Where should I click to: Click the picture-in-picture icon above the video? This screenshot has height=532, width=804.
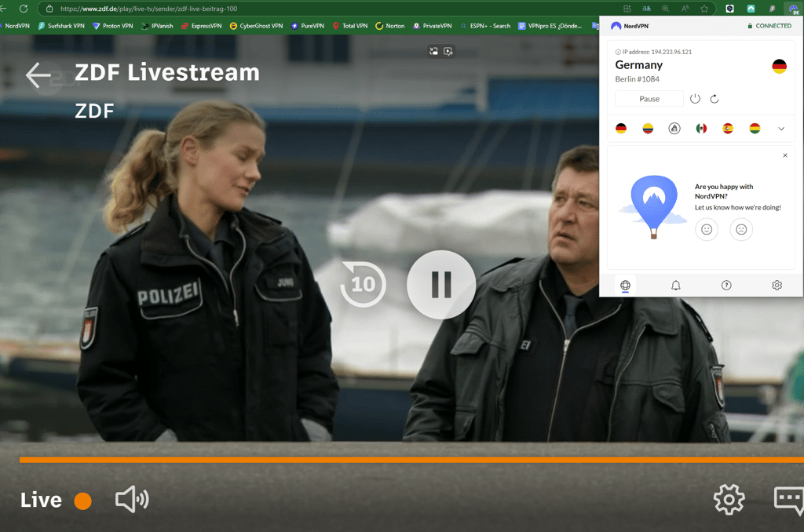pyautogui.click(x=433, y=51)
